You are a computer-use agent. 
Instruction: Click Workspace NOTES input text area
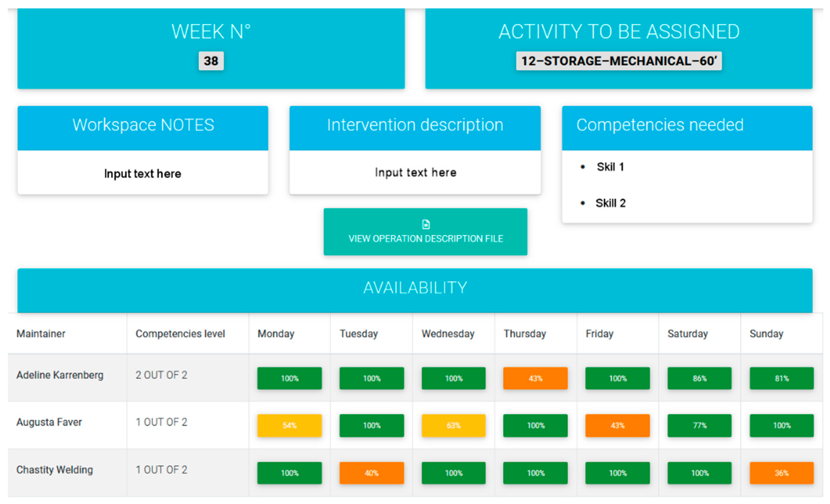click(142, 174)
